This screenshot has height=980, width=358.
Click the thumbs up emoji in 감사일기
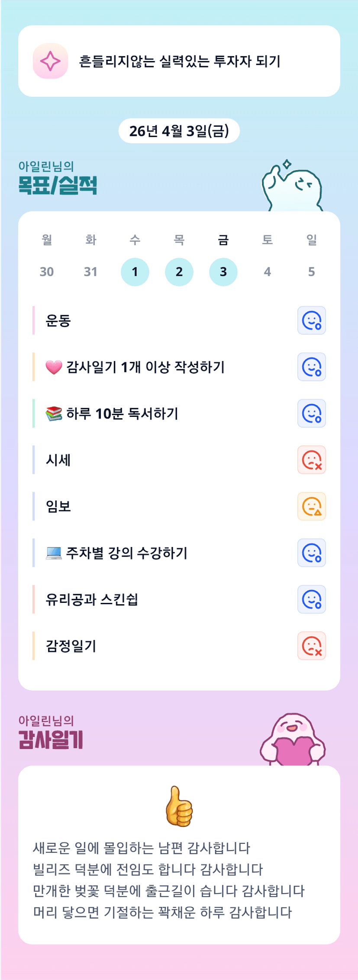[179, 807]
